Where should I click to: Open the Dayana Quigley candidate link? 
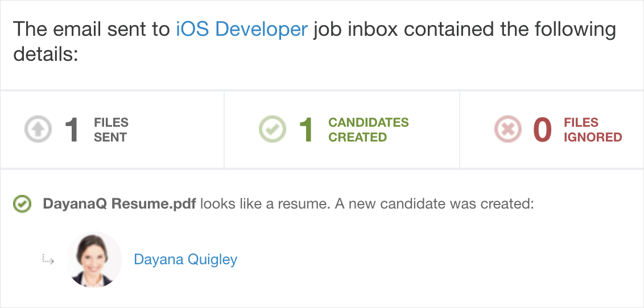tap(185, 259)
